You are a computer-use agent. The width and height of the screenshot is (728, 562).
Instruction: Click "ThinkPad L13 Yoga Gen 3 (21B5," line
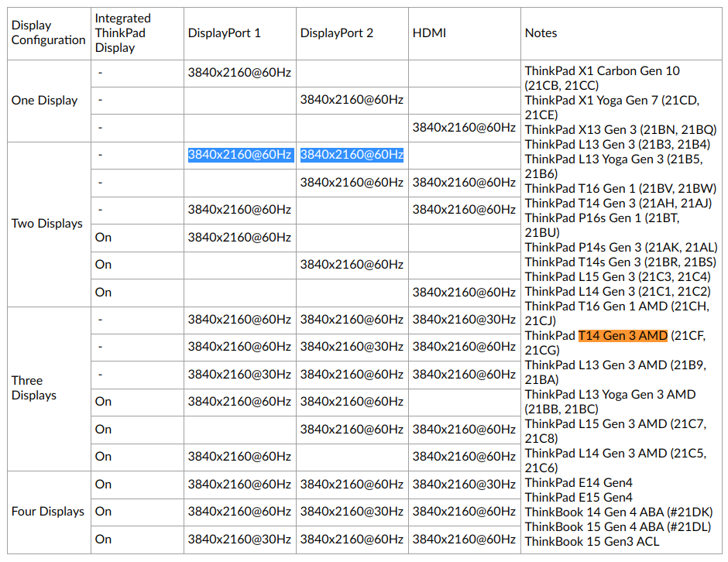click(614, 159)
